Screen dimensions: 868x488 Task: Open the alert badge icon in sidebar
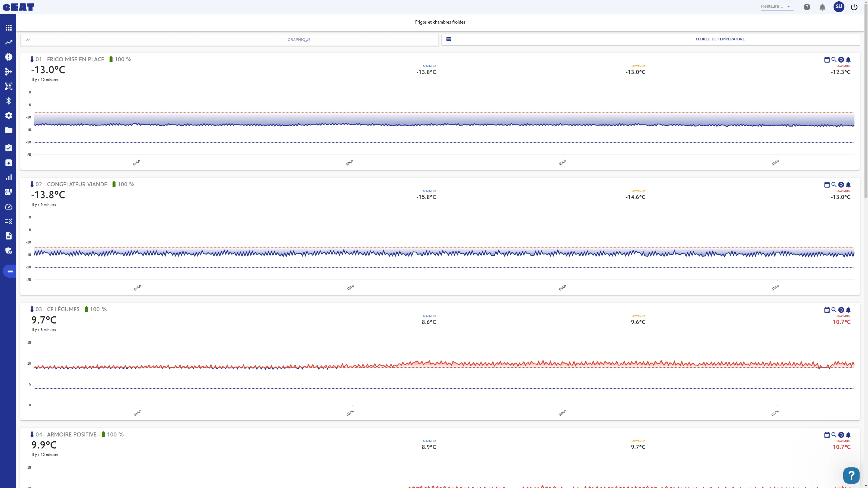[9, 57]
